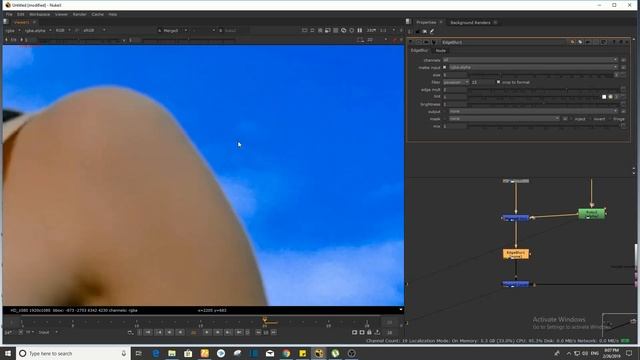Select the blue Merge node below EdgeBlur
The width and height of the screenshot is (640, 360).
516,284
